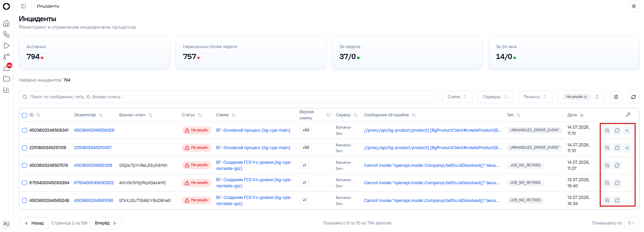The image size is (644, 232).
Task: Open the advanced filter settings icon
Action: pyautogui.click(x=616, y=97)
